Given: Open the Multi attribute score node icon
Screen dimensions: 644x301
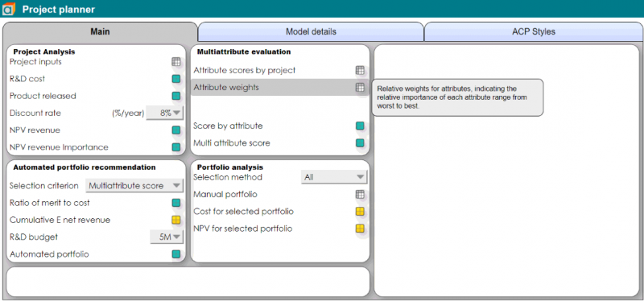Looking at the screenshot, I should tap(360, 143).
